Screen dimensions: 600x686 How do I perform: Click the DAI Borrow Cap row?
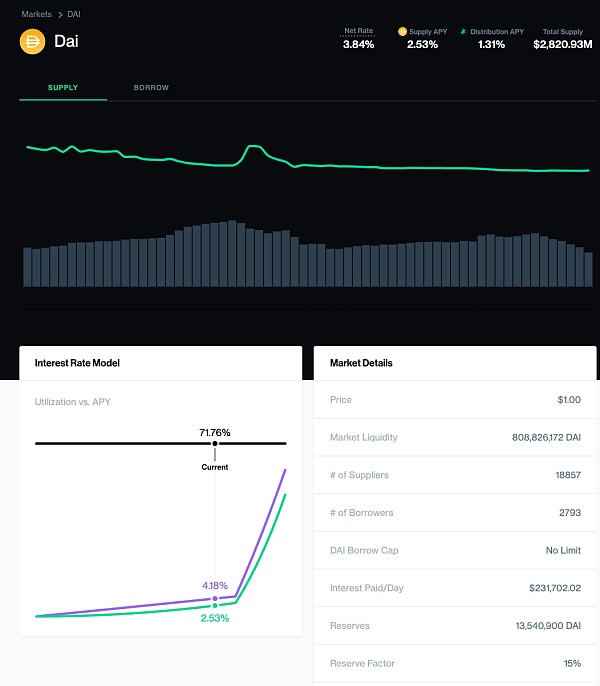click(455, 550)
